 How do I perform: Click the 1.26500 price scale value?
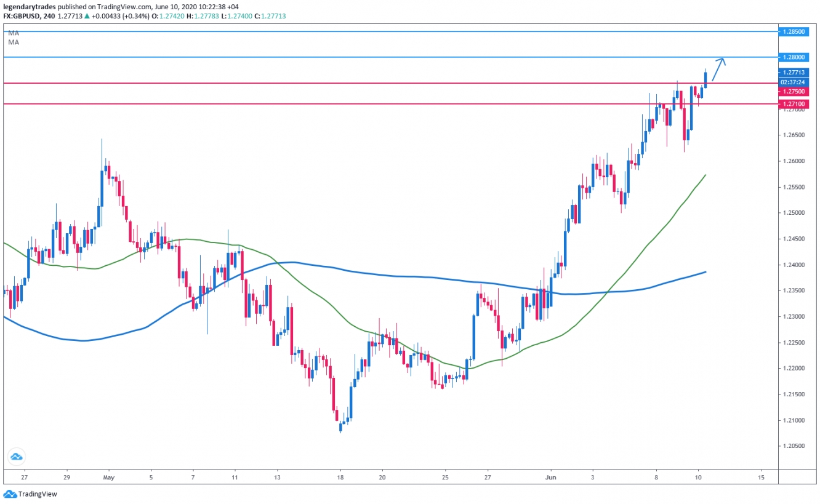(793, 134)
